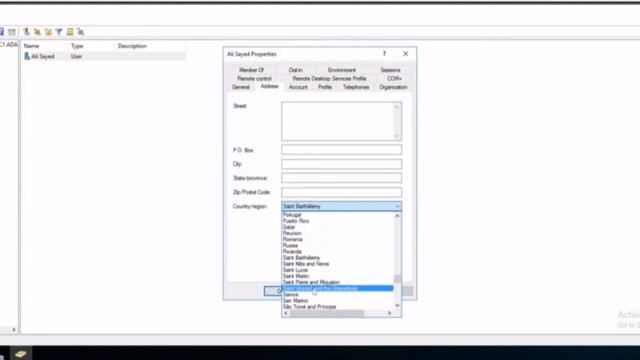
Task: Click country list horizontal scroll left arrow
Action: (286, 313)
